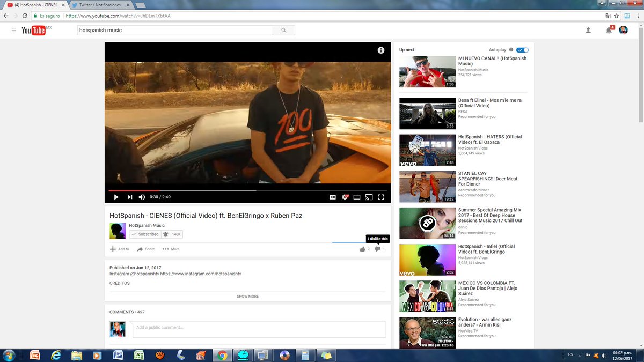Open the channel avatar thumbnail
This screenshot has height=362, width=644.
click(118, 231)
